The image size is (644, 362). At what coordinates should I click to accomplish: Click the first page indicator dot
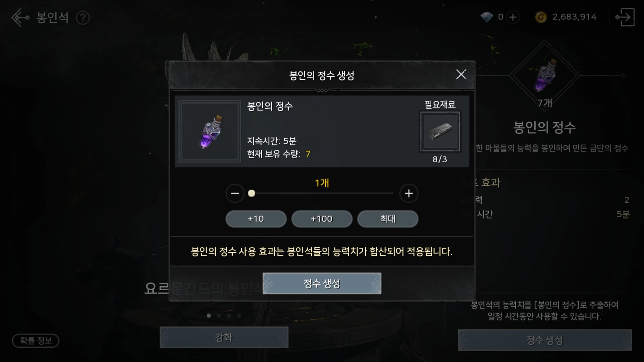pyautogui.click(x=209, y=315)
